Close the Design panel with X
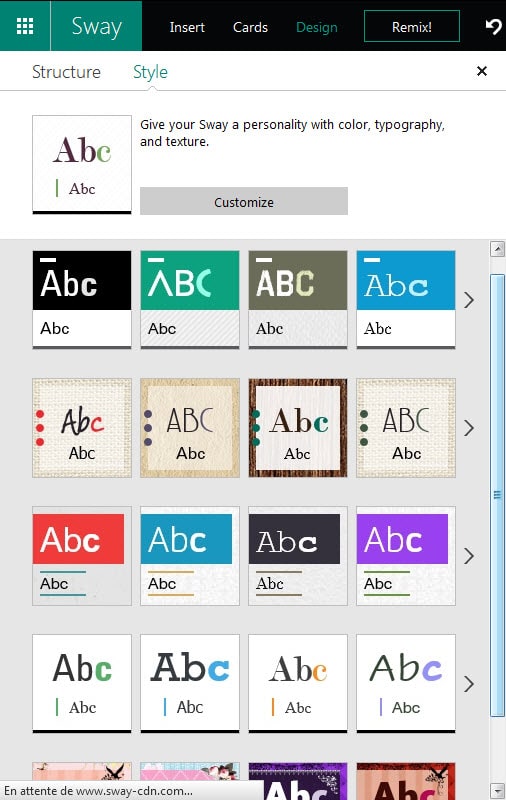506x800 pixels. 482,71
